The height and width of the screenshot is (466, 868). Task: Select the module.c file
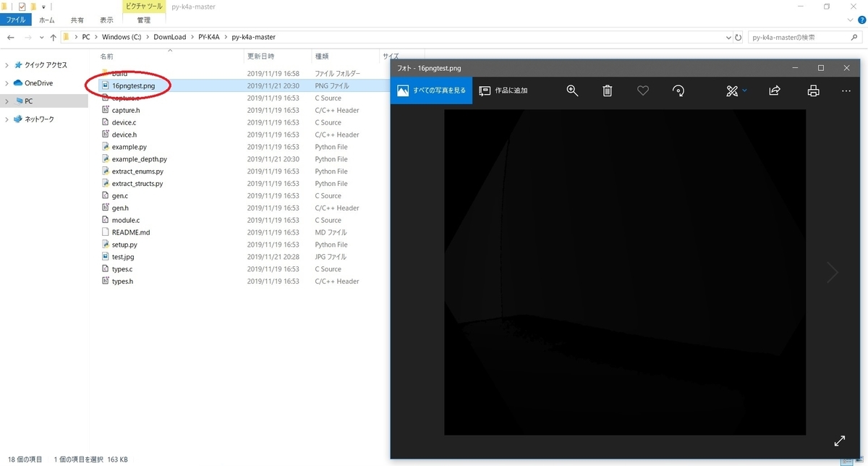126,220
